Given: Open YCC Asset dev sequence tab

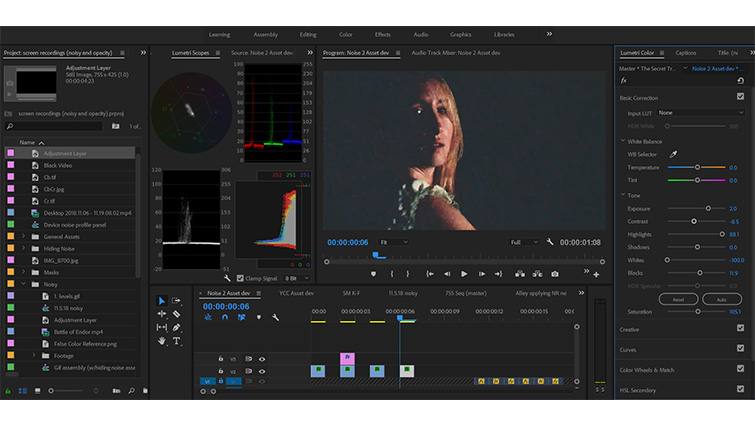Looking at the screenshot, I should 297,293.
